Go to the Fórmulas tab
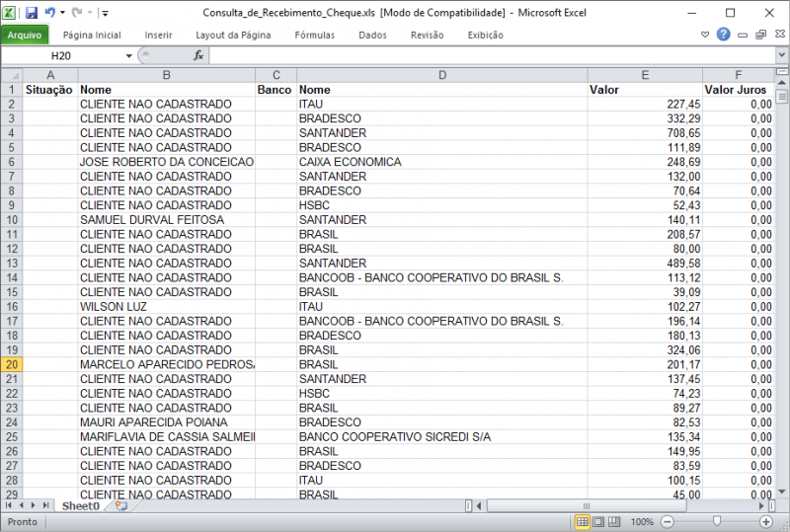This screenshot has height=532, width=790. pos(314,35)
